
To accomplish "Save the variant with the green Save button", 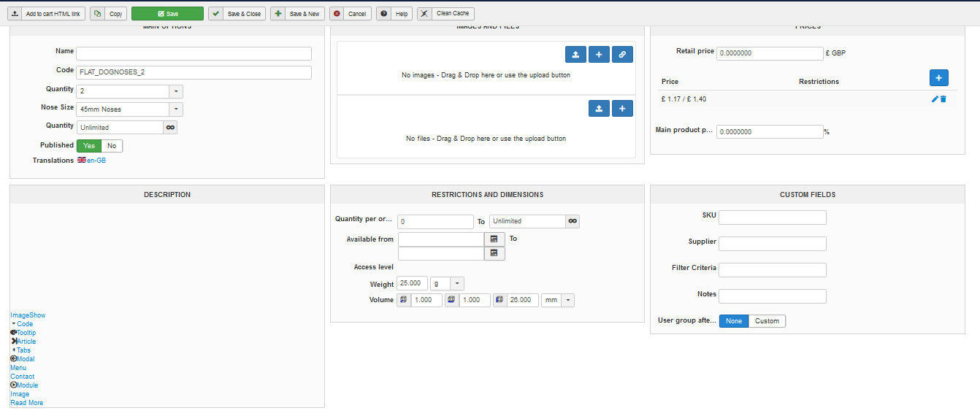I will pos(167,14).
